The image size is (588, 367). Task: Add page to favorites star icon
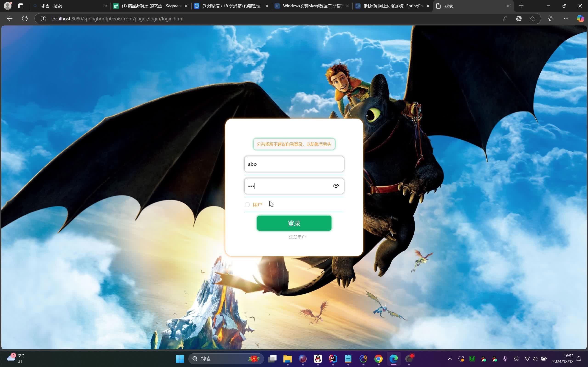pyautogui.click(x=532, y=19)
